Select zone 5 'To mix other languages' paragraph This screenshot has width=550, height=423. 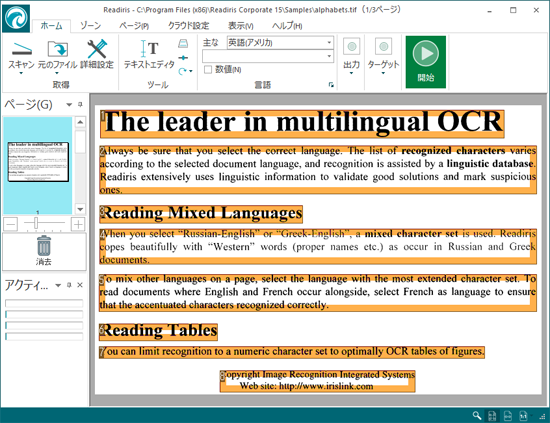point(318,293)
